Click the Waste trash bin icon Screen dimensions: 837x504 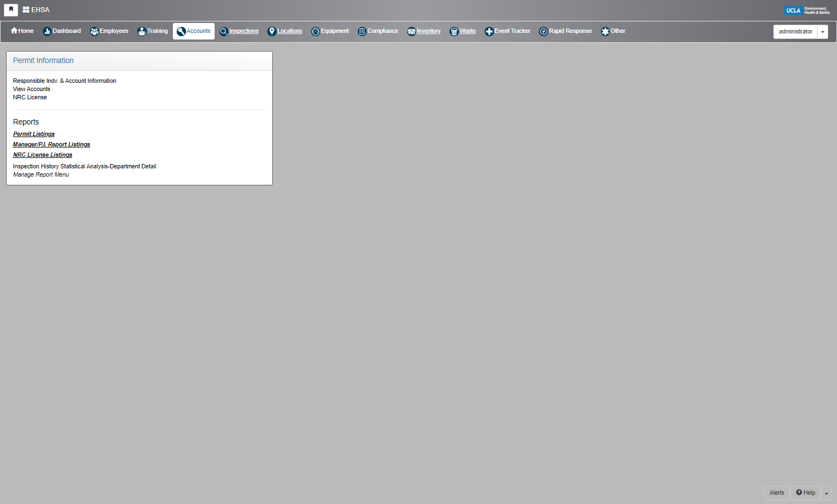click(454, 31)
